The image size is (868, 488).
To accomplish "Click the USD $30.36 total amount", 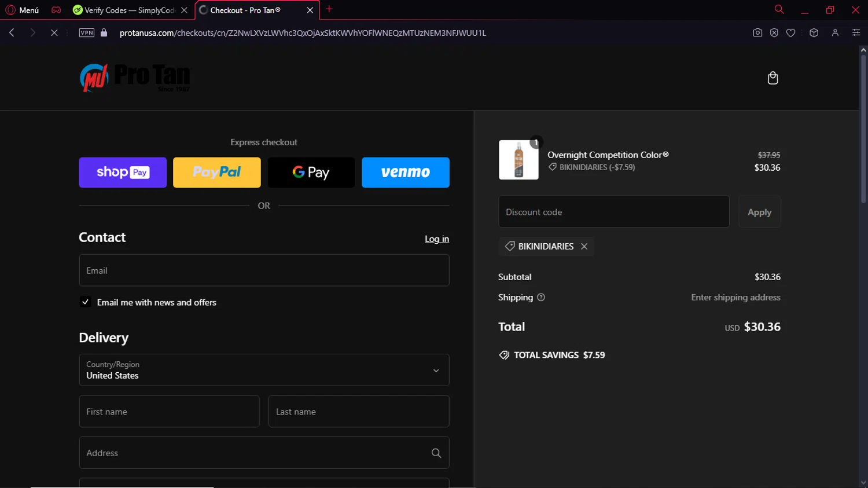I will coord(753,327).
